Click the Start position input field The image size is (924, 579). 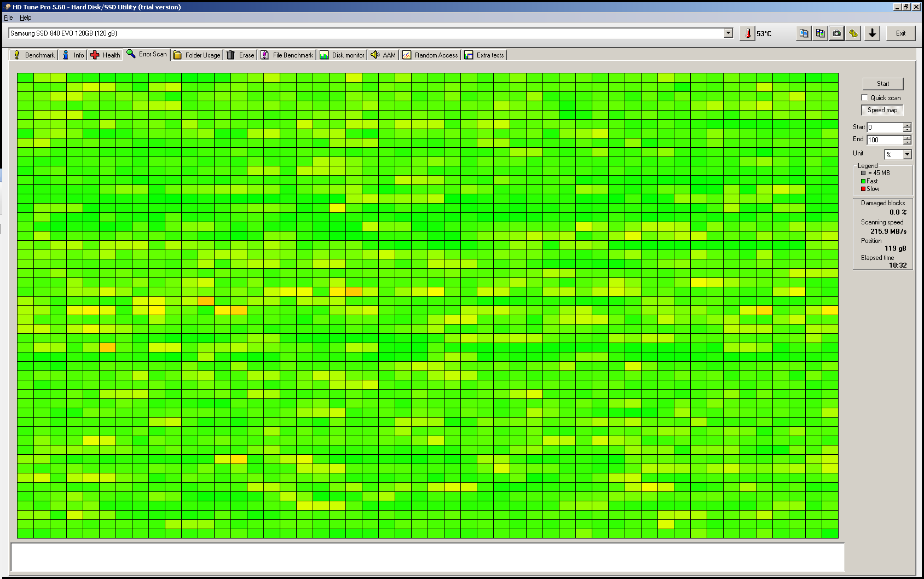[885, 127]
